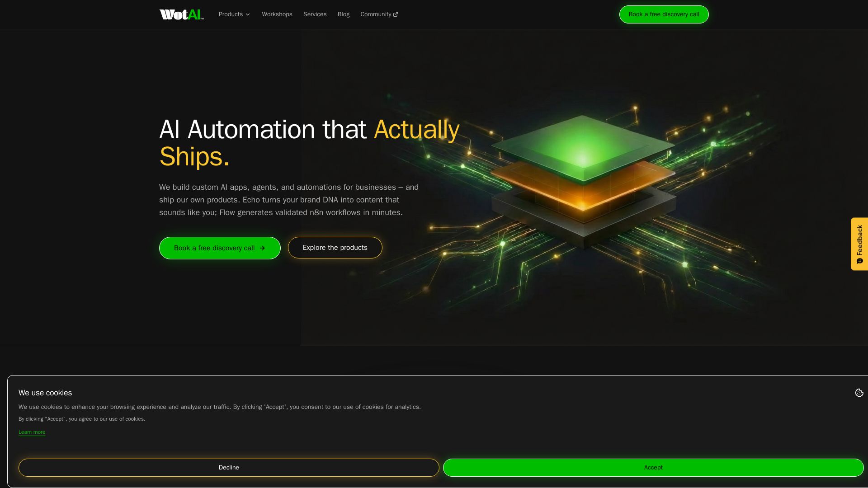
Task: Click the WotAI logo
Action: [181, 14]
